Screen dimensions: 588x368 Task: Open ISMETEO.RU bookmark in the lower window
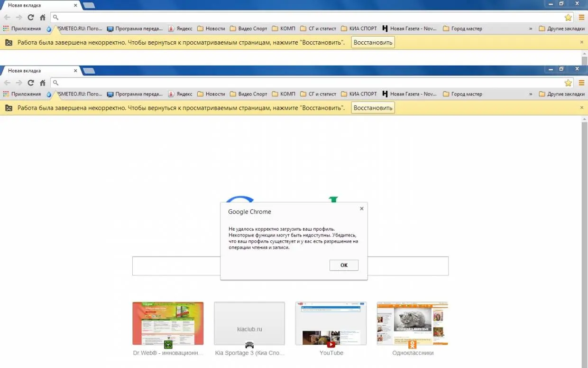pos(74,94)
